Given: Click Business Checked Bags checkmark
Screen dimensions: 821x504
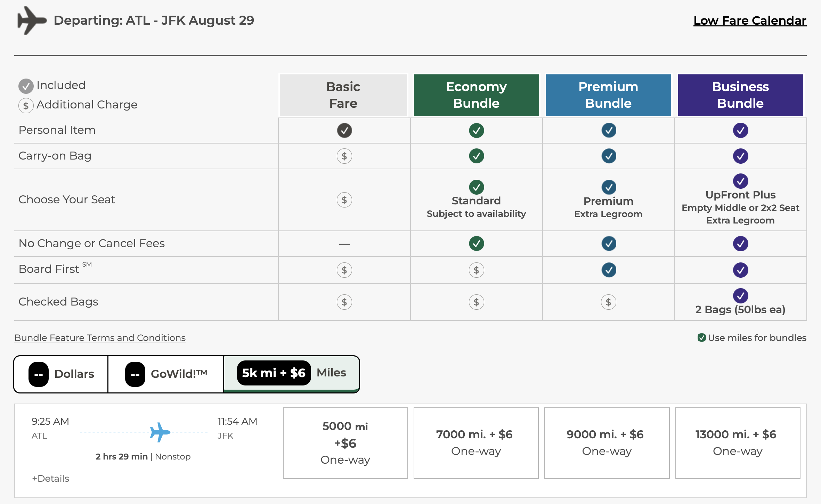Looking at the screenshot, I should (741, 295).
